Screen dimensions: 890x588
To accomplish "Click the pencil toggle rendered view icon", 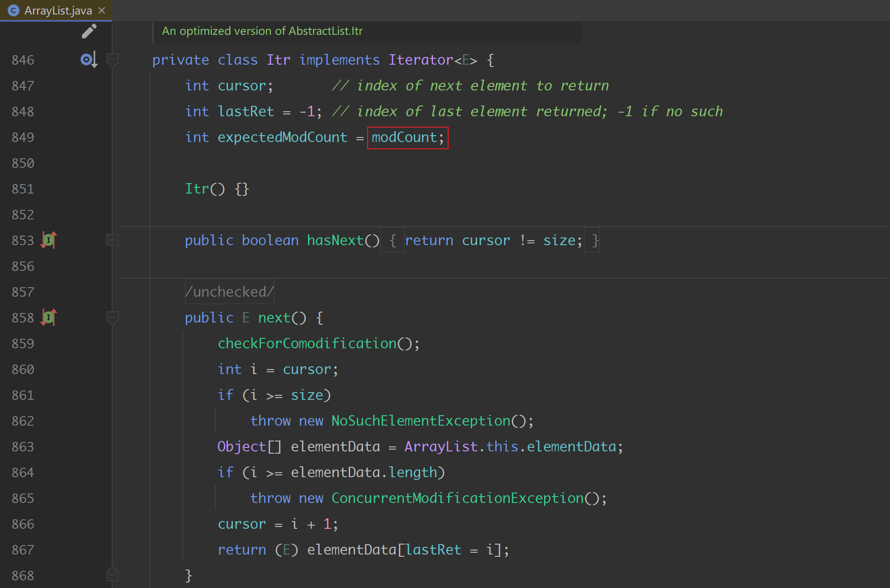I will click(x=89, y=31).
